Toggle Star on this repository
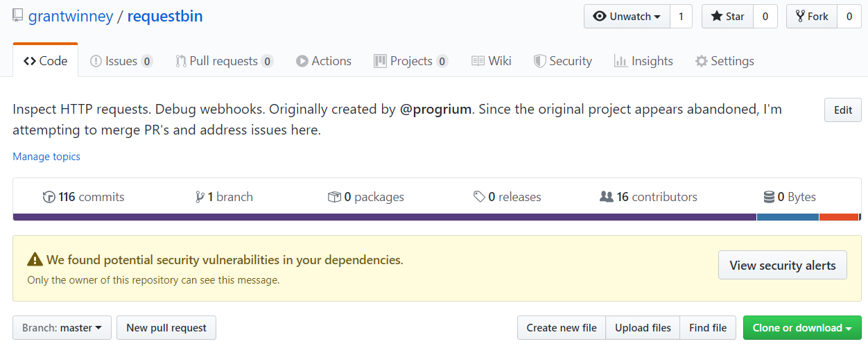Image resolution: width=868 pixels, height=346 pixels. click(x=727, y=17)
